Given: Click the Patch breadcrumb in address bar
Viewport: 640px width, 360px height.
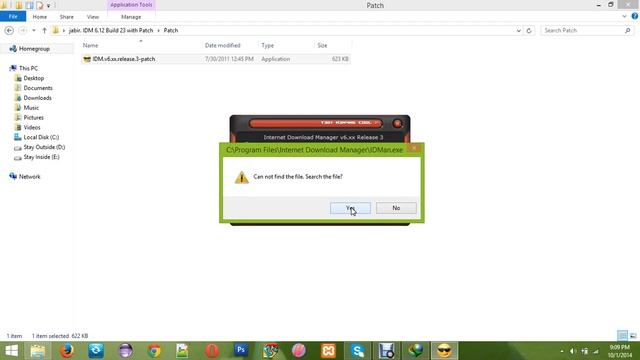Looking at the screenshot, I should pos(171,31).
